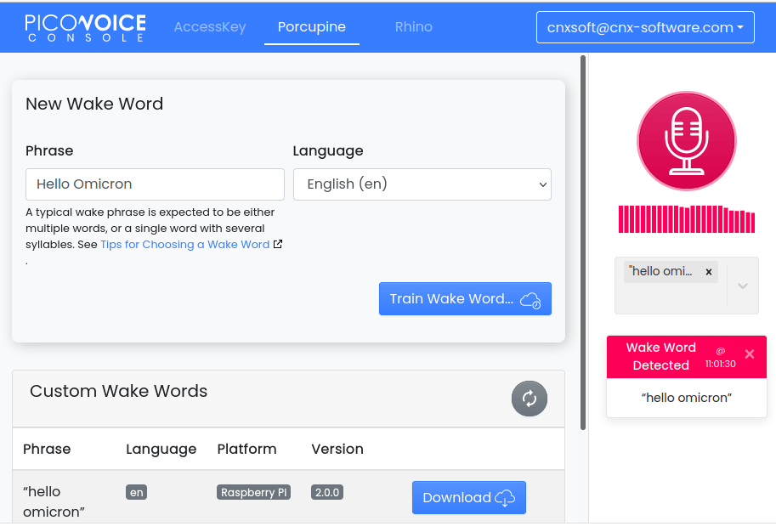Remove the "hello omi..." wake word tag
This screenshot has height=532, width=776.
(x=708, y=271)
